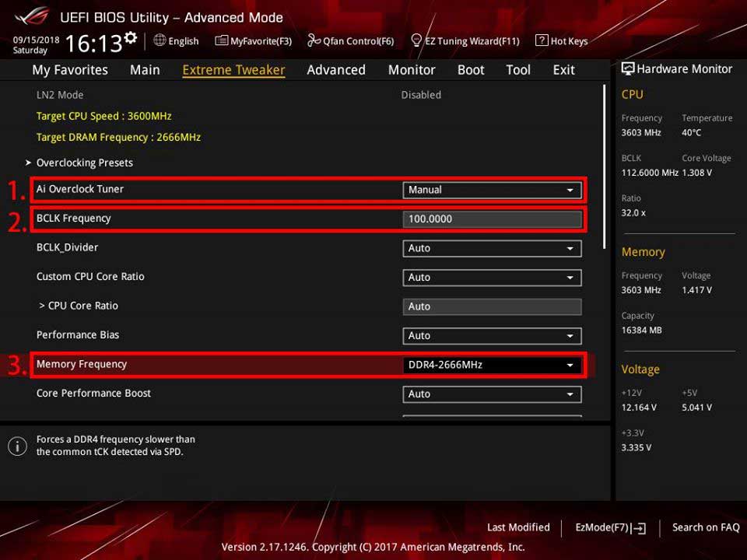Select the Custom CPU Core Ratio label

click(90, 277)
